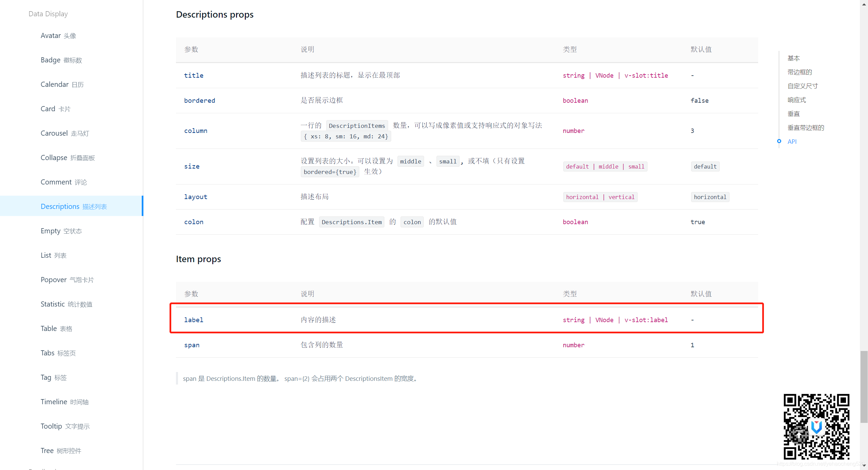Navigate to List 列表 docs
The height and width of the screenshot is (470, 868).
pyautogui.click(x=53, y=255)
